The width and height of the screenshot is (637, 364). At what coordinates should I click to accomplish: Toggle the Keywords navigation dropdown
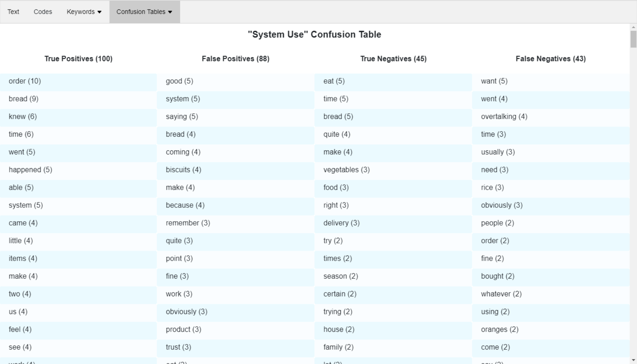83,12
